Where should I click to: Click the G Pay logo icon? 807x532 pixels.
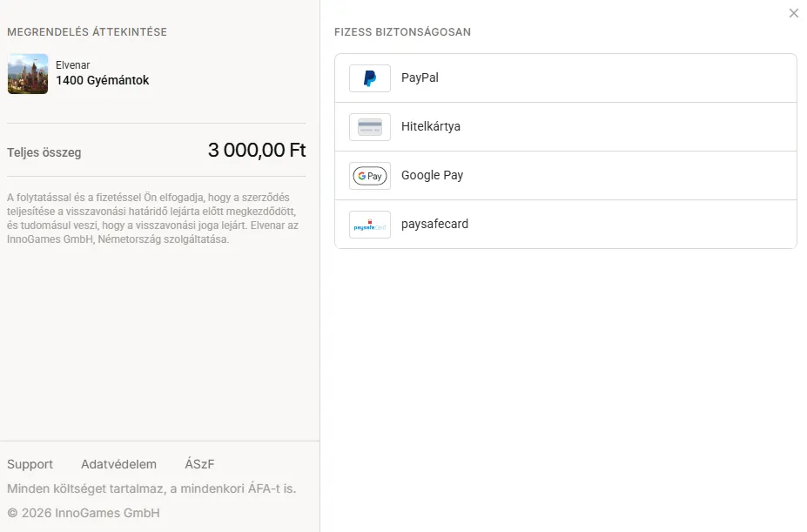pyautogui.click(x=369, y=176)
